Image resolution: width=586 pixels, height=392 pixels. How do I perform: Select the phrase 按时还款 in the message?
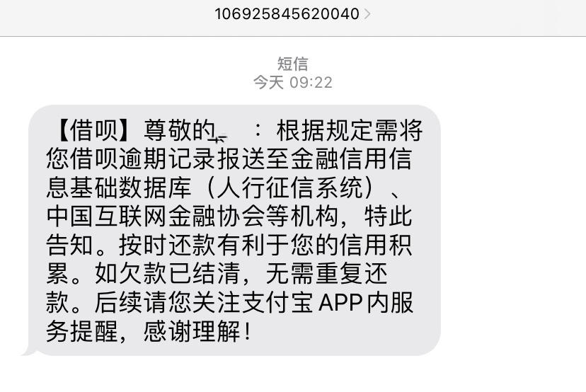(x=168, y=245)
